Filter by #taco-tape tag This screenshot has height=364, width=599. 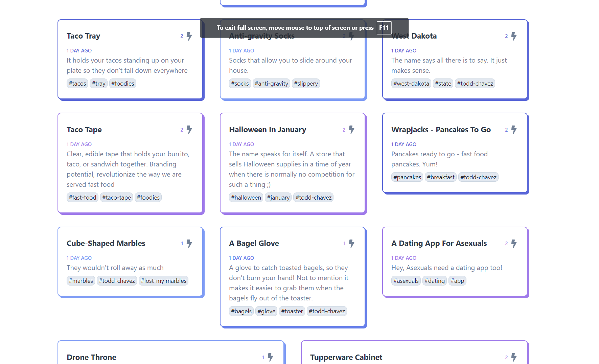pyautogui.click(x=117, y=198)
